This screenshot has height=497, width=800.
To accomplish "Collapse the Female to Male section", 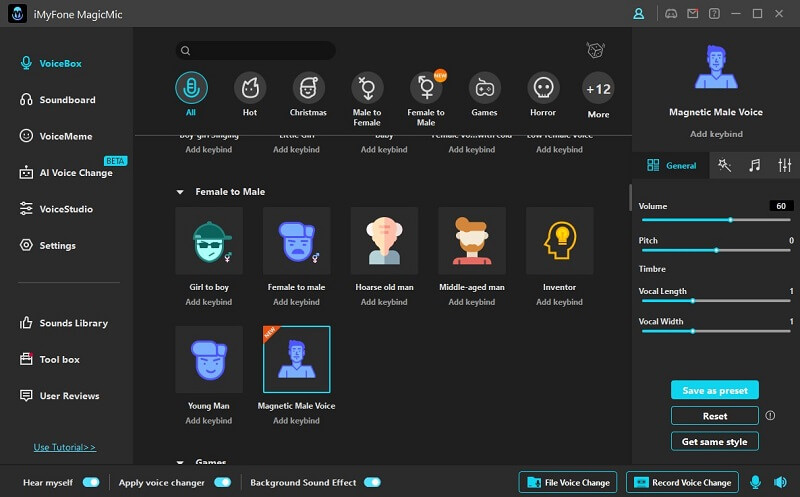I will coord(180,192).
